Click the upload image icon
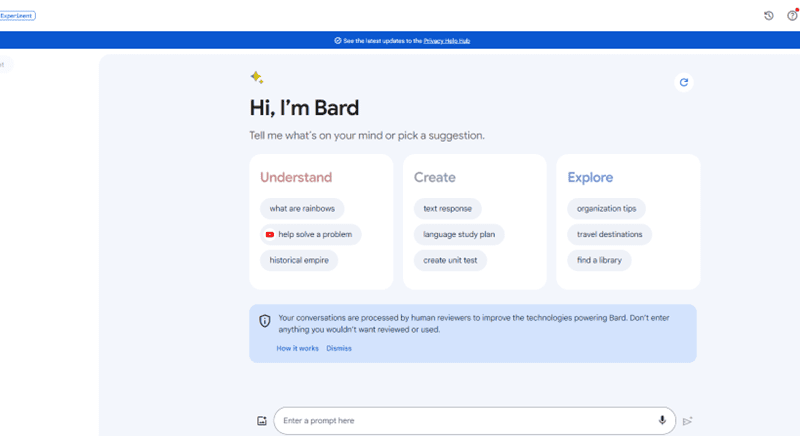Viewport: 800px width, 436px height. (262, 421)
